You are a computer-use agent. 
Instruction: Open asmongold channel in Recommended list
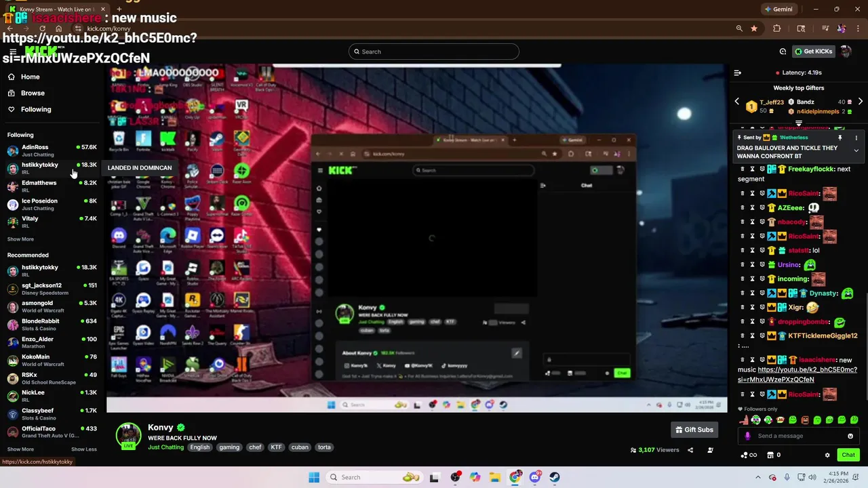tap(52, 306)
